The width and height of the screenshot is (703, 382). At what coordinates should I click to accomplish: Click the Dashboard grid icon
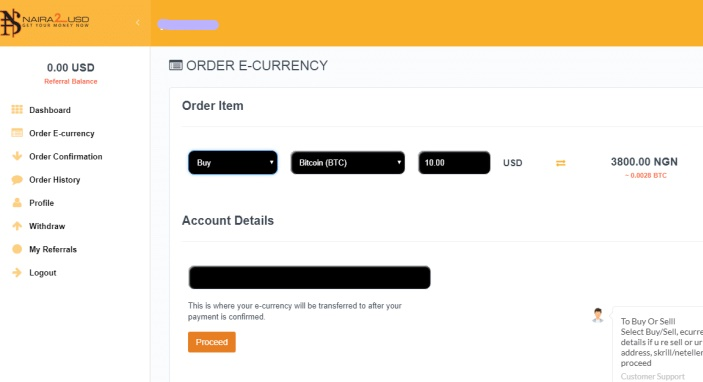[17, 109]
